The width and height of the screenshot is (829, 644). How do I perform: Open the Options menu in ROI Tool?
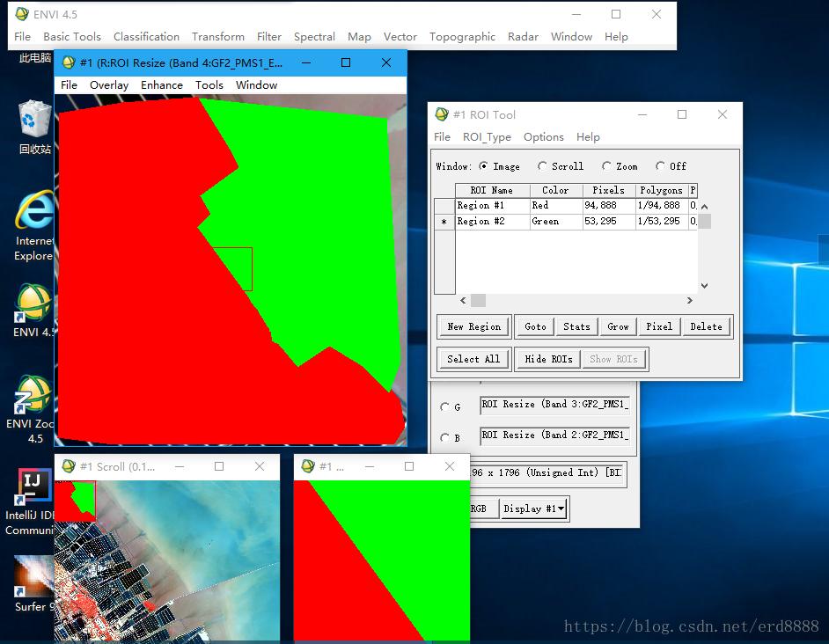[544, 137]
